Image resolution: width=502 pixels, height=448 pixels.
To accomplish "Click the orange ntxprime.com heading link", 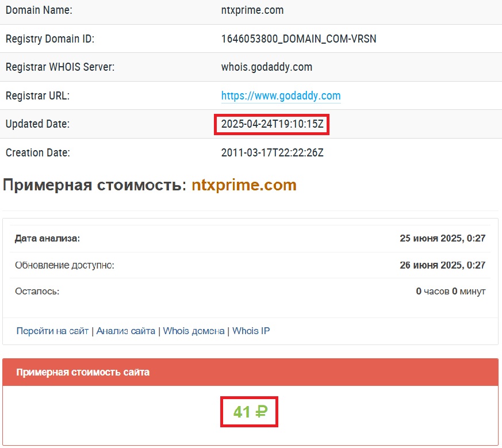I will 244,185.
